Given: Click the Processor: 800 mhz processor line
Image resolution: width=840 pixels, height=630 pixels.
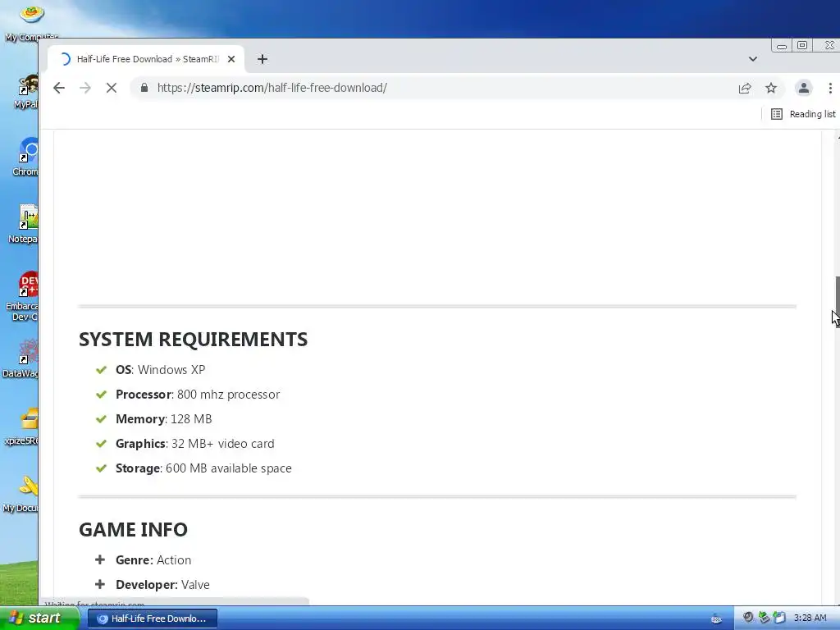Looking at the screenshot, I should pos(198,395).
